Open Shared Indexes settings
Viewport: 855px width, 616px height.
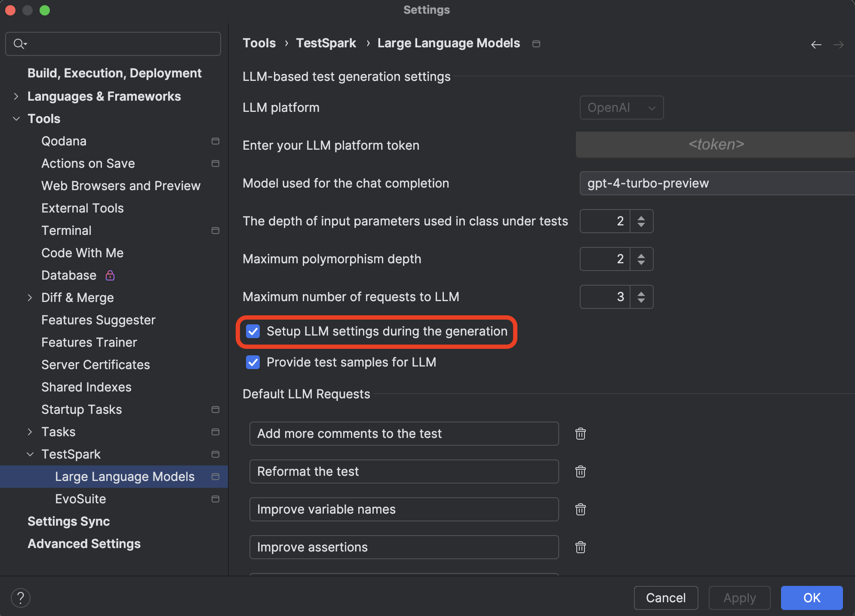pyautogui.click(x=86, y=387)
